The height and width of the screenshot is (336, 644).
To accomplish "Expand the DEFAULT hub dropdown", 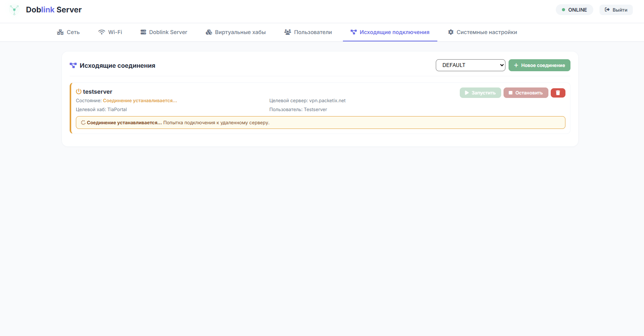I will (471, 65).
